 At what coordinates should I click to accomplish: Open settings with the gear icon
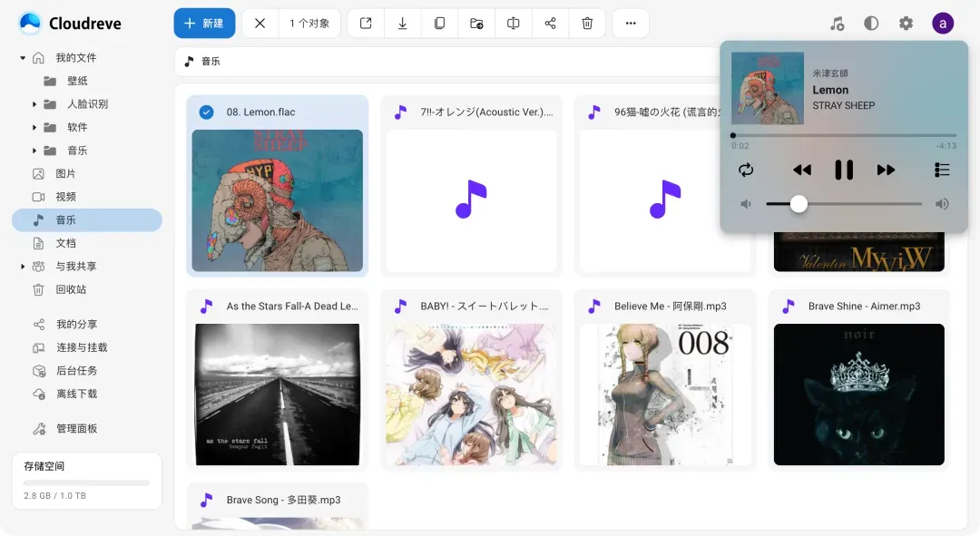click(906, 24)
